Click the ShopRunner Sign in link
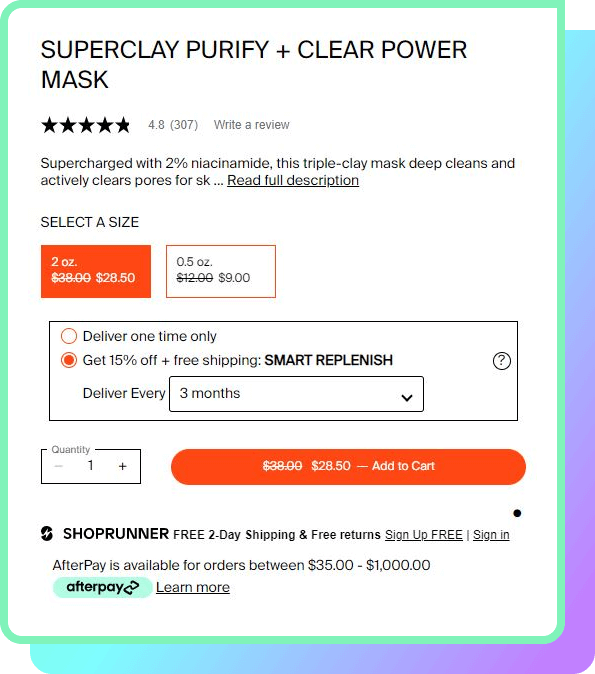Screen dimensions: 595x674 491,535
